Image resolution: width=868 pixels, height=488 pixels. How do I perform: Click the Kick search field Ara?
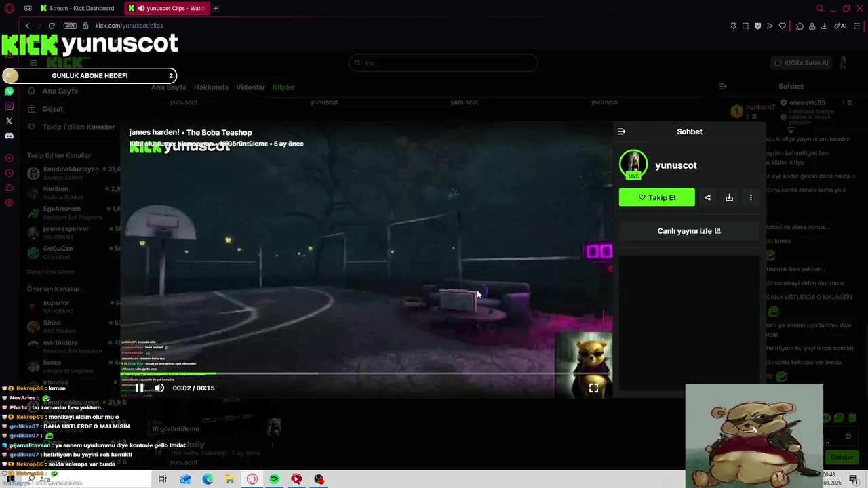[443, 63]
